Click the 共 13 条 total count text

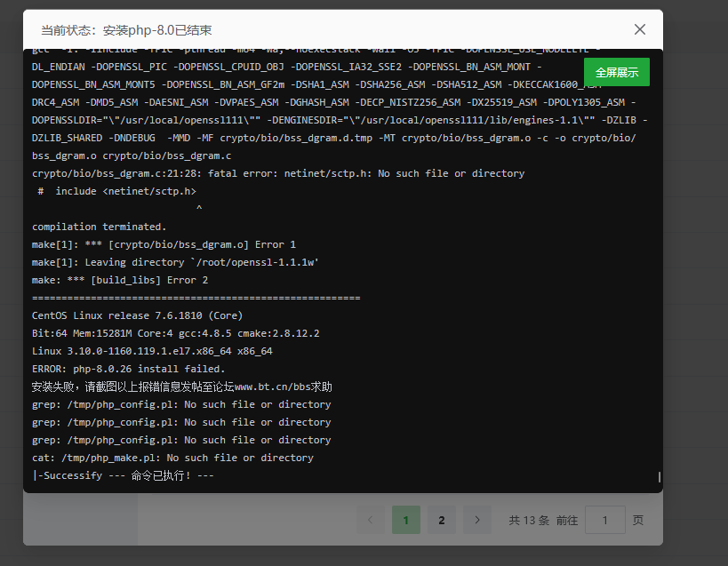(x=529, y=521)
